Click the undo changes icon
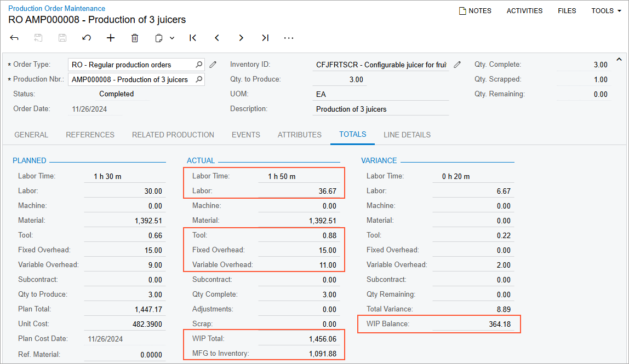The image size is (629, 364). [x=87, y=38]
